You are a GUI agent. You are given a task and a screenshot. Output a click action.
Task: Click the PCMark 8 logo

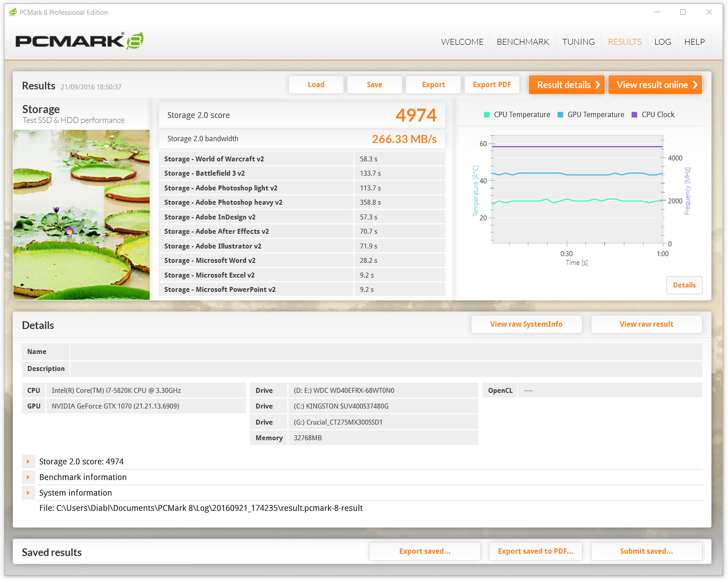(x=79, y=41)
